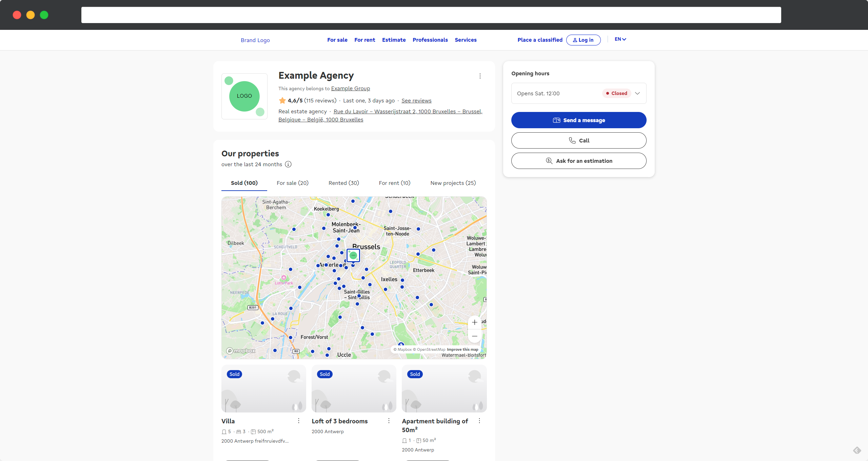
Task: Click Place a classified link
Action: (x=540, y=40)
